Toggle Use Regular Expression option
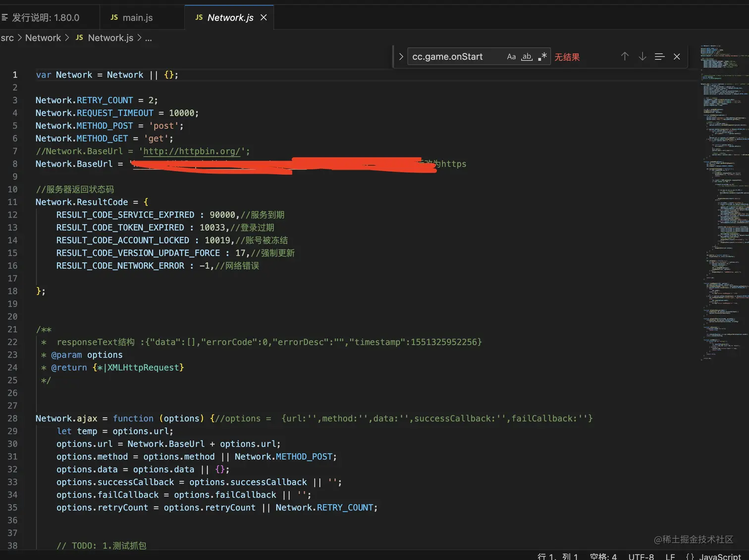The width and height of the screenshot is (749, 560). tap(541, 56)
